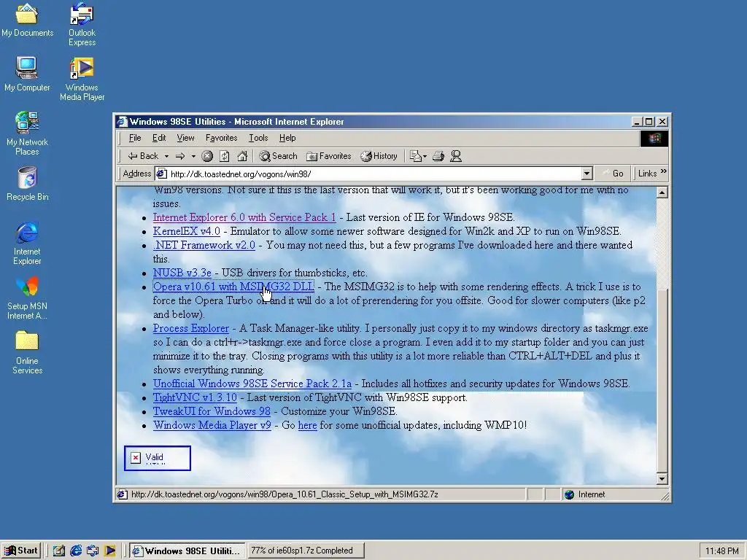Click the vertical scrollbar thumb
The height and width of the screenshot is (560, 747).
tap(661, 379)
